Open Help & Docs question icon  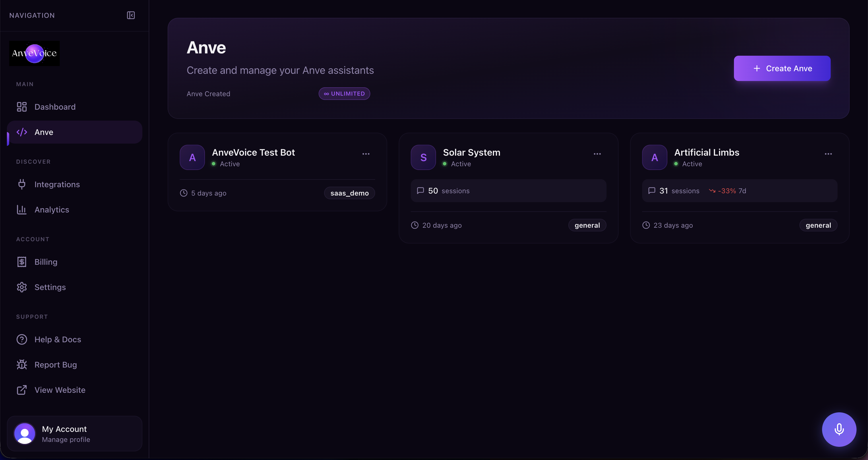click(22, 339)
